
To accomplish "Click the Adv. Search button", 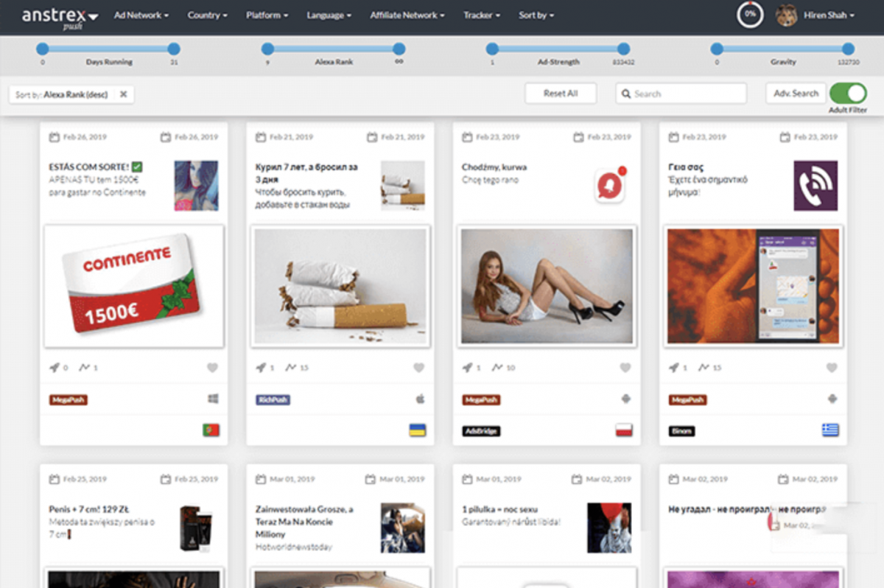I will [794, 94].
